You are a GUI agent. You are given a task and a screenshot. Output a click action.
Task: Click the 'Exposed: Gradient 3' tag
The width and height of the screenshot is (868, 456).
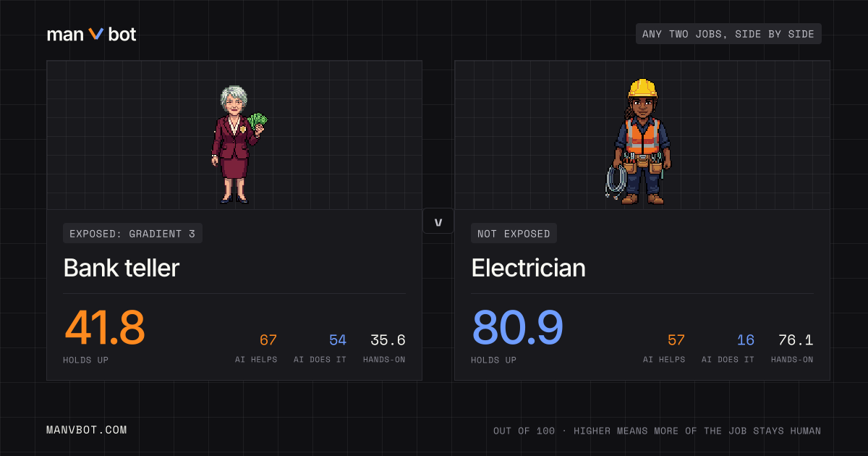(132, 234)
